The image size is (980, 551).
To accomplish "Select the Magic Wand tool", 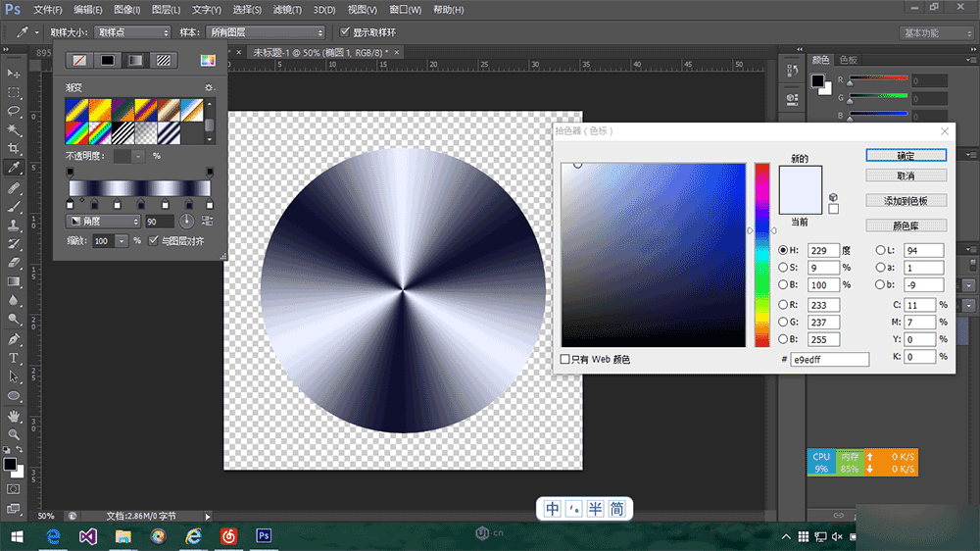I will (14, 129).
